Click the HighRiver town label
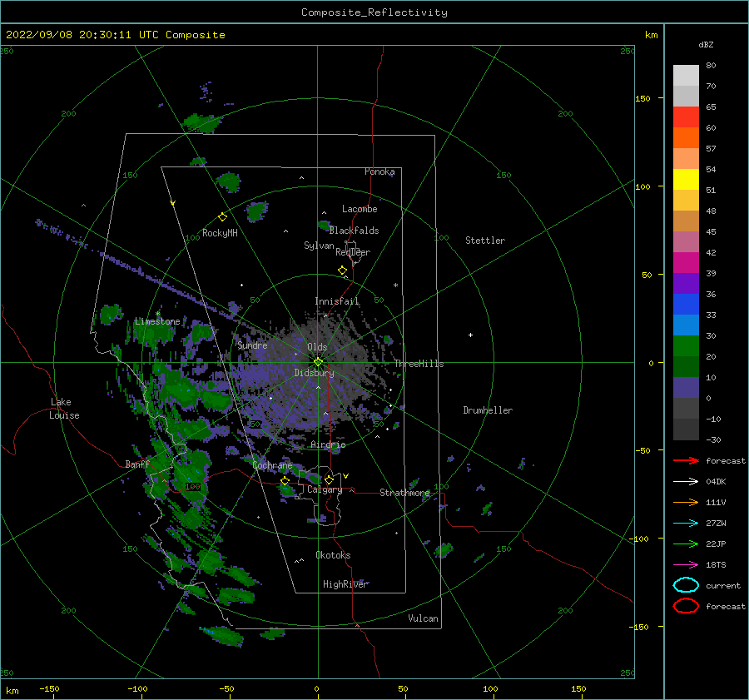Screen dimensions: 749x700 345,584
